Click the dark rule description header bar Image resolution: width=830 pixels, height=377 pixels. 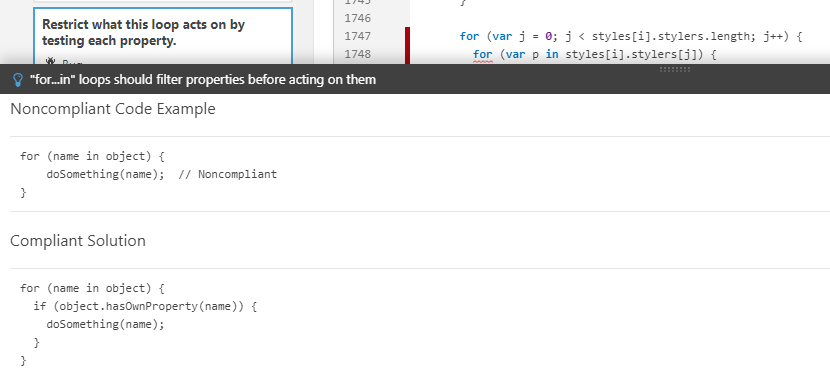415,79
